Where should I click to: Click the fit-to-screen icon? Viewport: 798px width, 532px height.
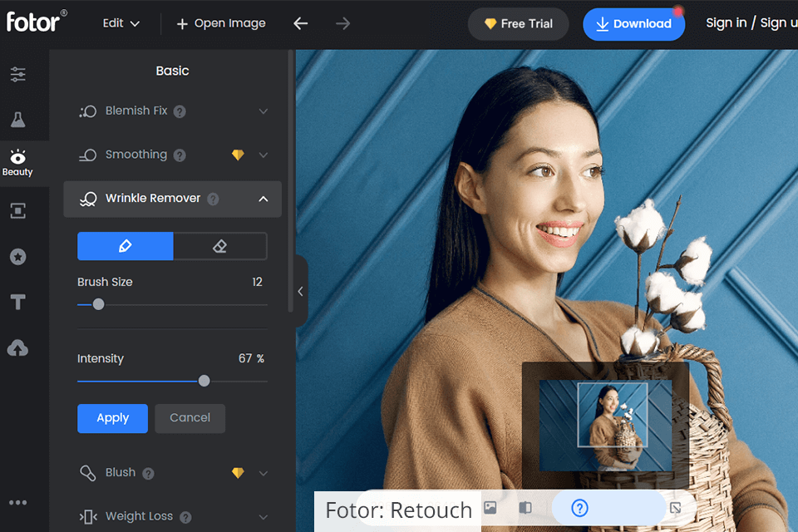click(x=675, y=508)
